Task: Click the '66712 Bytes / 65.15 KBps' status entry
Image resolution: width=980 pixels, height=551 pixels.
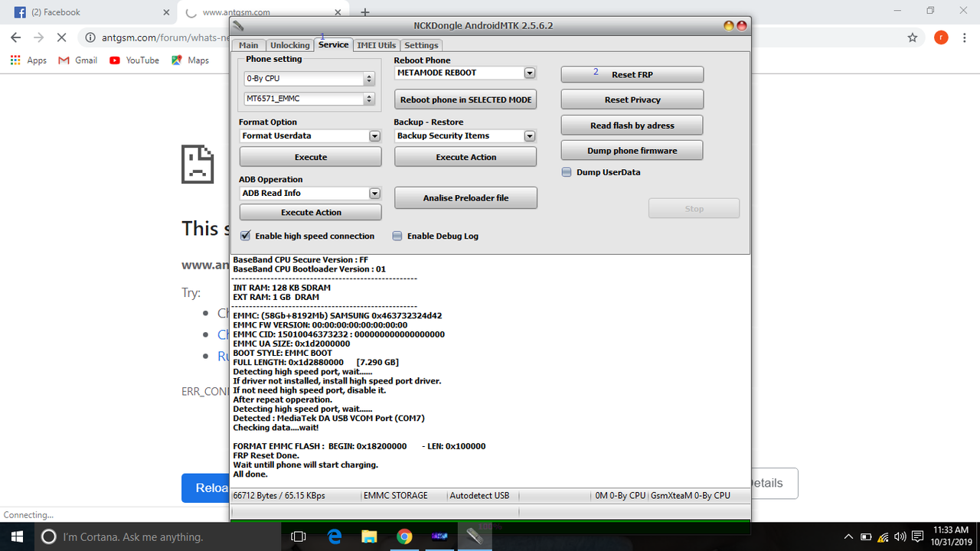Action: click(279, 496)
